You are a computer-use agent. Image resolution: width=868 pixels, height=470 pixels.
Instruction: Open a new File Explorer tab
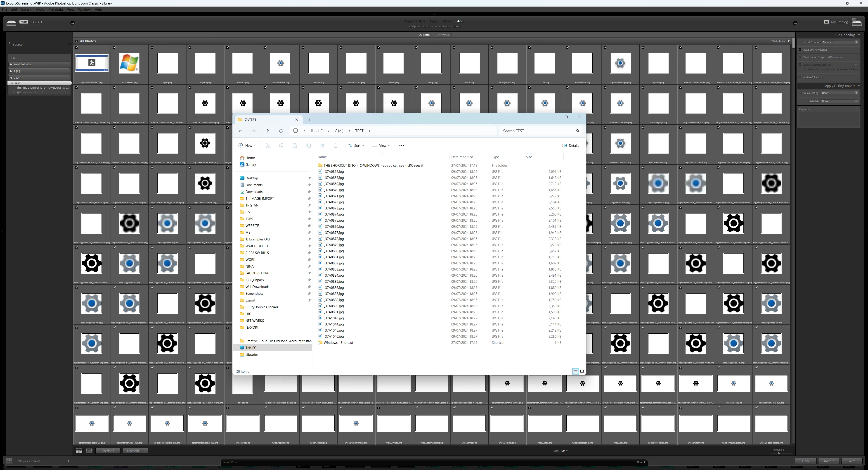pyautogui.click(x=309, y=120)
